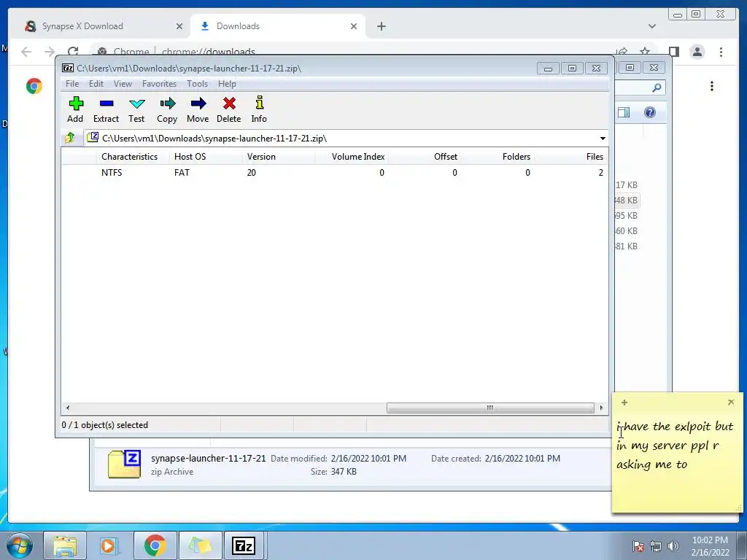Click the network tray icon
This screenshot has width=747, height=560.
point(656,546)
